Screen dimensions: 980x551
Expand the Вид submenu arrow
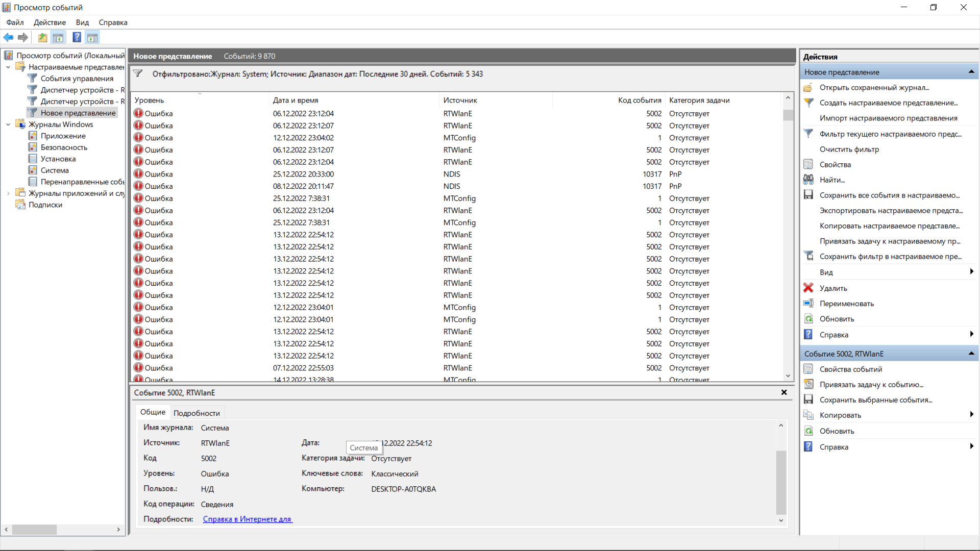972,272
